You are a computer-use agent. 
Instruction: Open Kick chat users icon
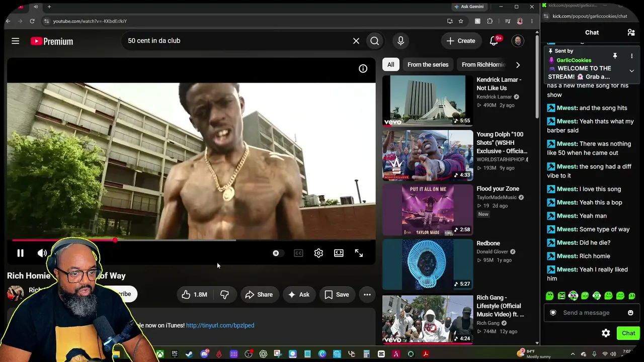point(631,33)
